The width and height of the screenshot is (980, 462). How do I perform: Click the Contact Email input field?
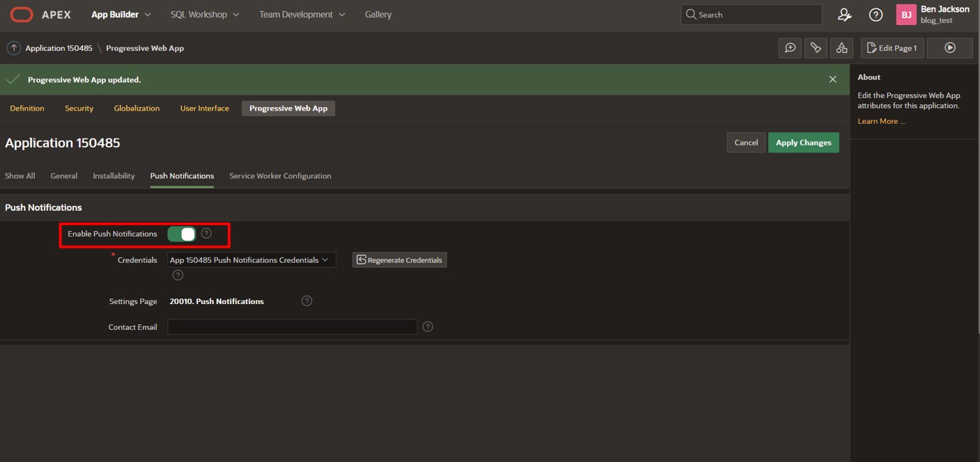[x=293, y=326]
